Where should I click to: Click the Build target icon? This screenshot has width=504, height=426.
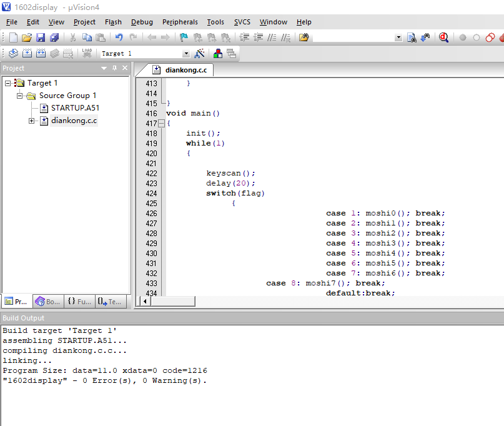[27, 53]
